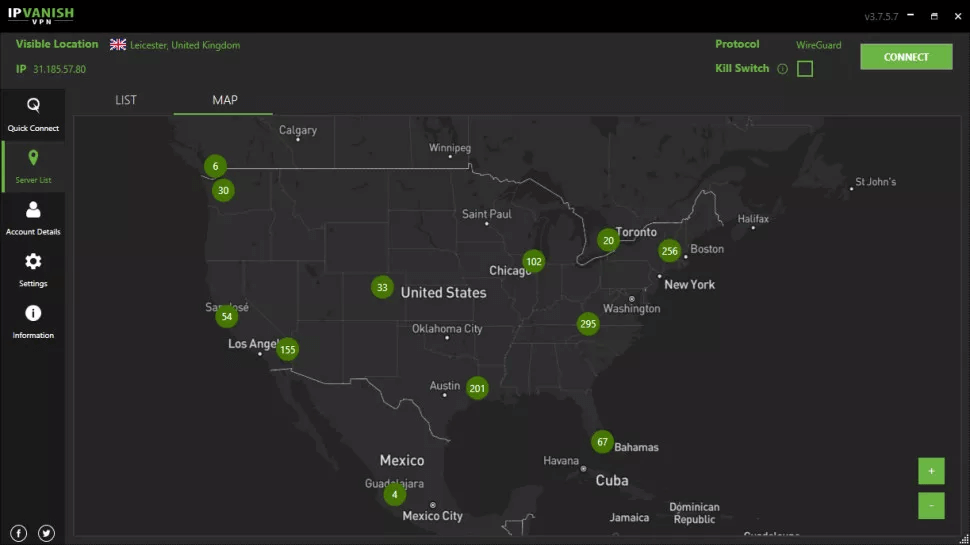Select the 4-server cluster near Guadalajara
The width and height of the screenshot is (970, 545).
(395, 494)
